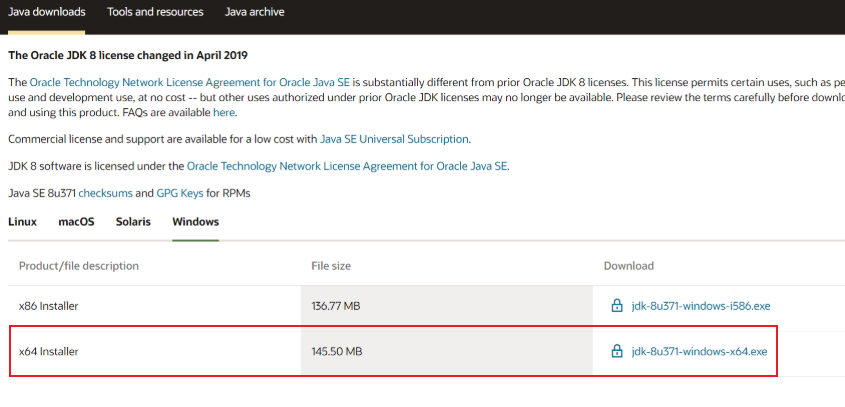Click lock icon beside i586 installer
The image size is (845, 407).
pos(617,306)
